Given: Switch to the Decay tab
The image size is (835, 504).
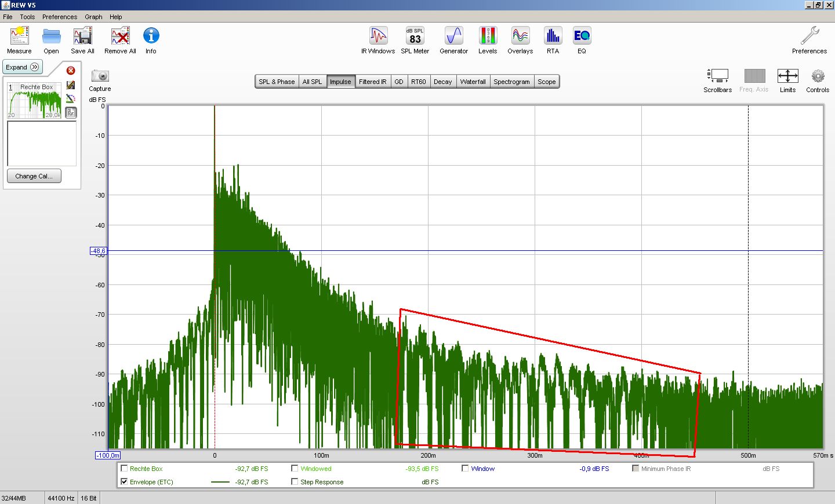Looking at the screenshot, I should [x=442, y=82].
